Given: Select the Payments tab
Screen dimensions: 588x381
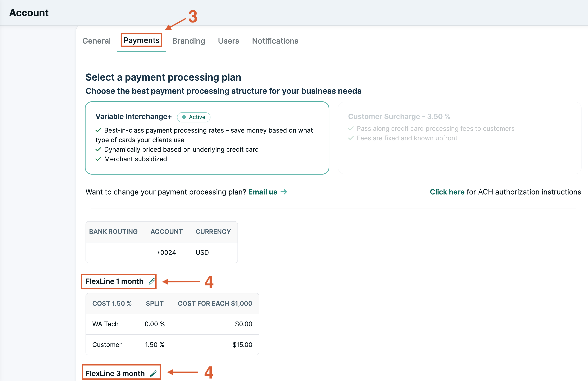Looking at the screenshot, I should tap(141, 40).
